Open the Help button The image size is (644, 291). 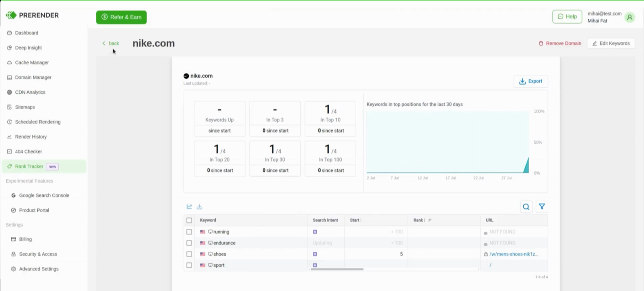click(x=567, y=17)
